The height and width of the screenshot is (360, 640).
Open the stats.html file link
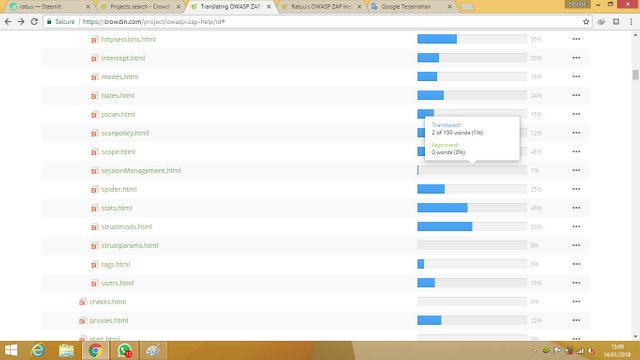(x=116, y=208)
